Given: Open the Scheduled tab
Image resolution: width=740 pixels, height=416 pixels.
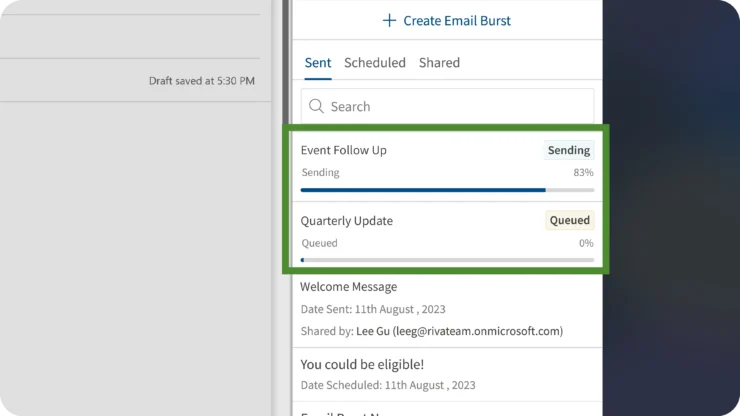Looking at the screenshot, I should click(375, 62).
